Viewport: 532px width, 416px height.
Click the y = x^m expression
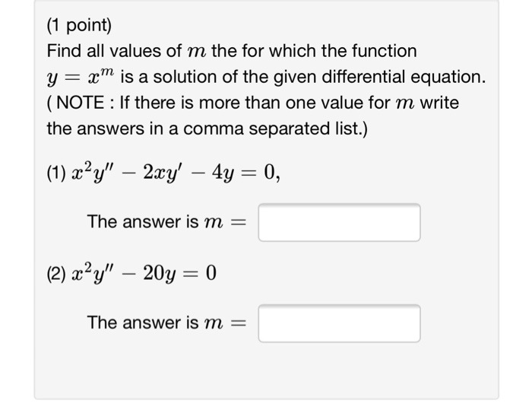(x=81, y=77)
